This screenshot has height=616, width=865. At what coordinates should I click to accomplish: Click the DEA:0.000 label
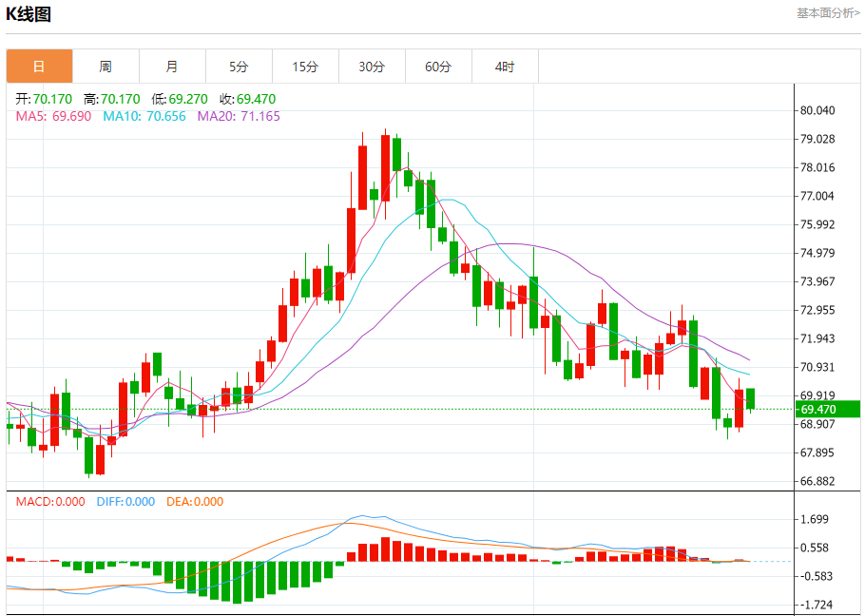tap(195, 502)
